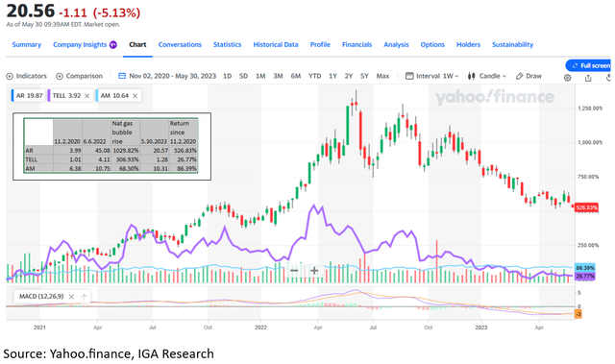Click the current price 20.56
The width and height of the screenshot is (615, 364).
pyautogui.click(x=30, y=11)
